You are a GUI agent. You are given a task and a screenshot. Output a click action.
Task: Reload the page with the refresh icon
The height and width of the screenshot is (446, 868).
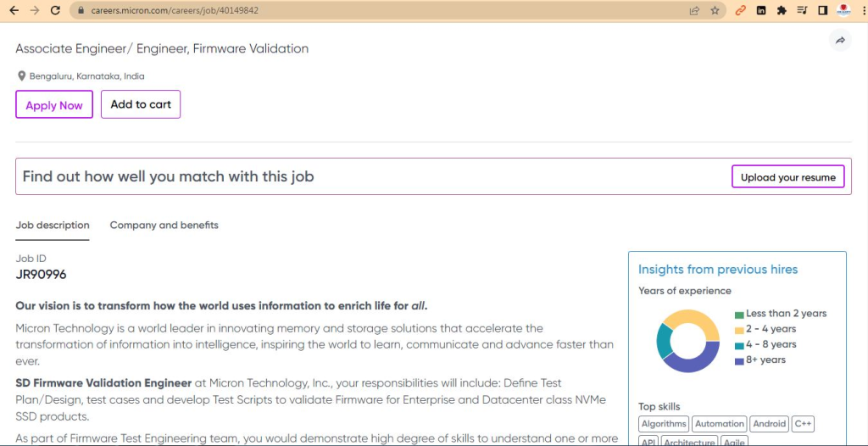[55, 10]
